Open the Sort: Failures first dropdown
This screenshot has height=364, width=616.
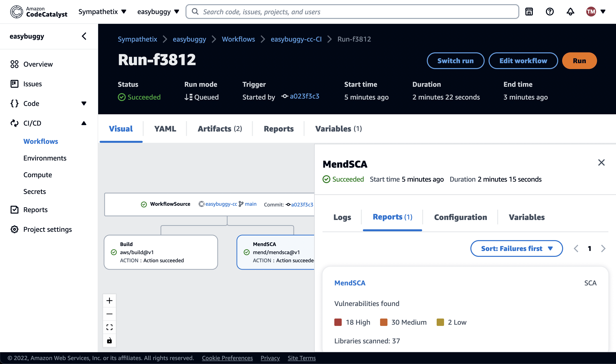coord(516,248)
